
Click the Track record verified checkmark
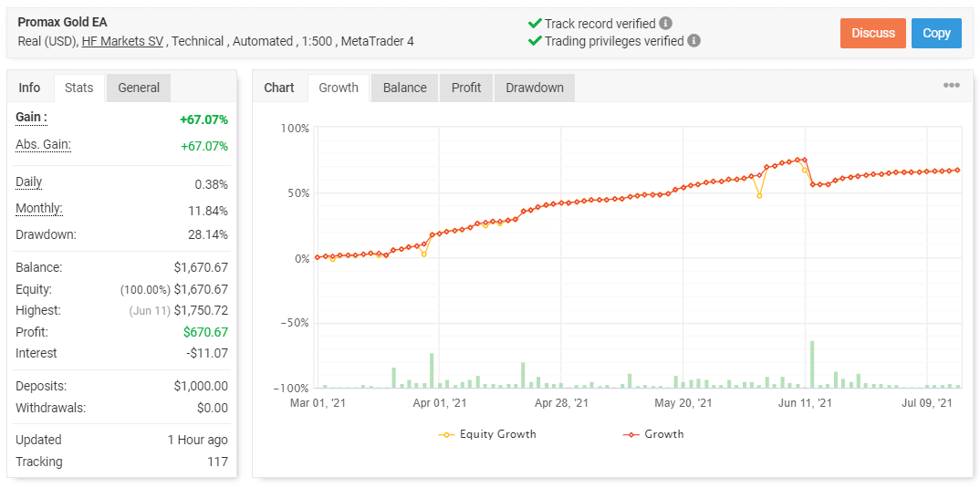535,24
